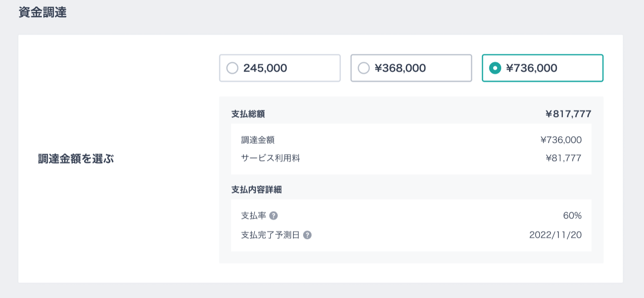This screenshot has height=298, width=644.
Task: Choose the ¥368,000 radio circle
Action: [x=364, y=68]
